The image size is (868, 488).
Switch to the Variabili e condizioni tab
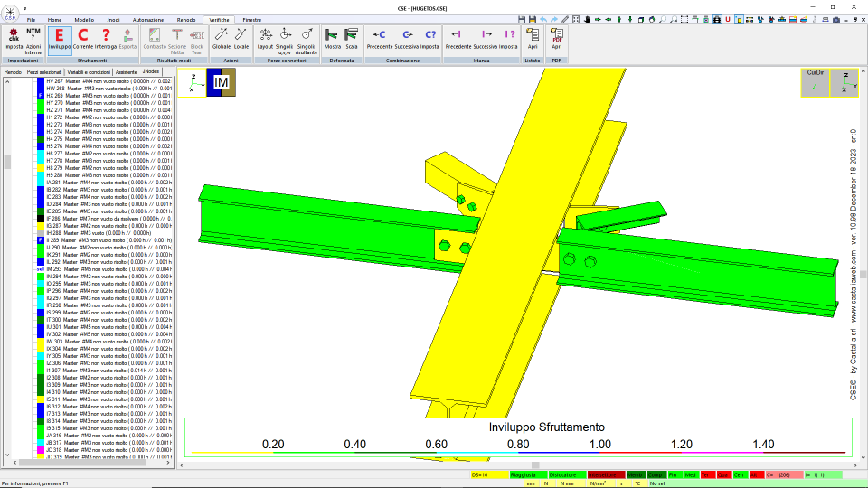[89, 72]
